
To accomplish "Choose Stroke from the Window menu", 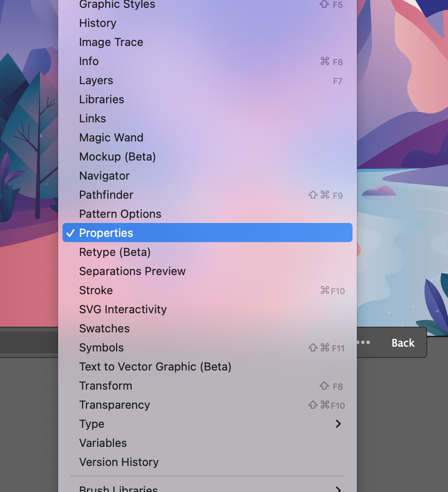I will click(96, 290).
